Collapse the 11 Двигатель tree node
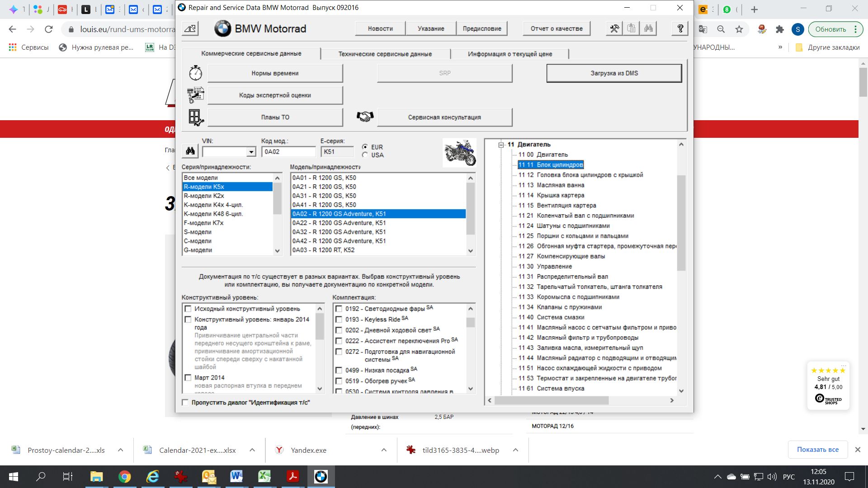The height and width of the screenshot is (488, 868). [x=501, y=145]
